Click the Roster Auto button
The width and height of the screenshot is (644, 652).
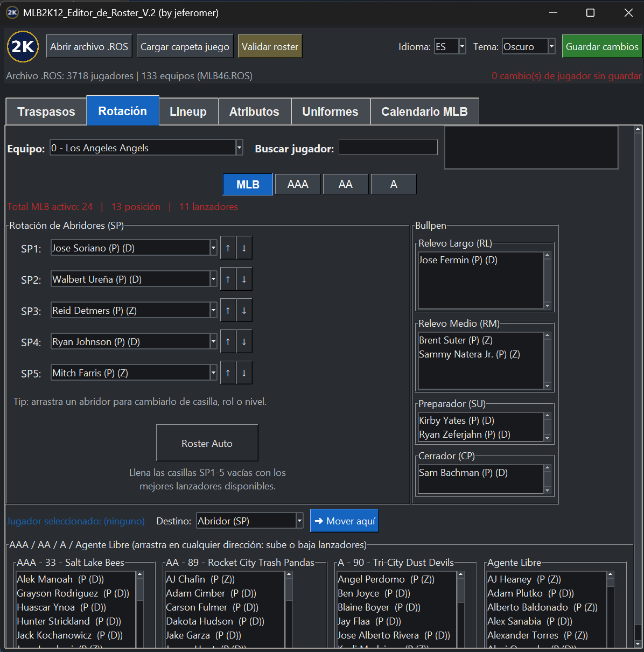pyautogui.click(x=207, y=443)
